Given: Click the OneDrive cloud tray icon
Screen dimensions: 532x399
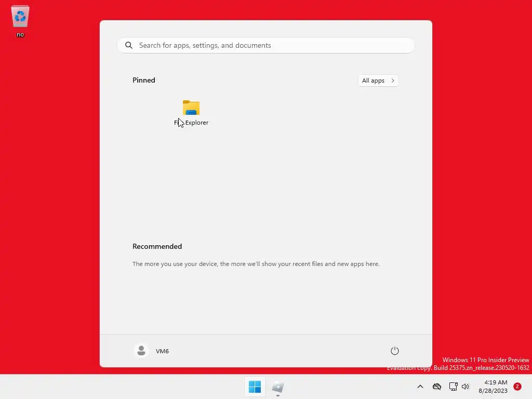Looking at the screenshot, I should 436,387.
